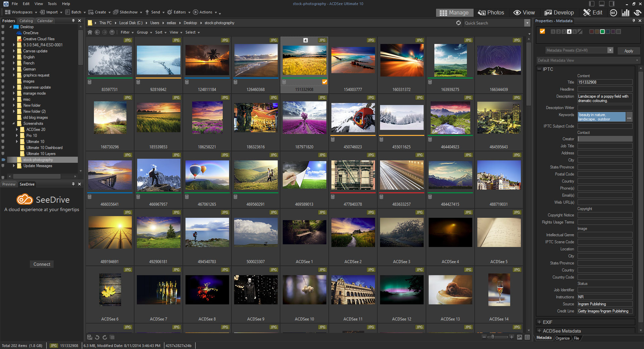
Task: Open the Tools menu
Action: pyautogui.click(x=52, y=4)
